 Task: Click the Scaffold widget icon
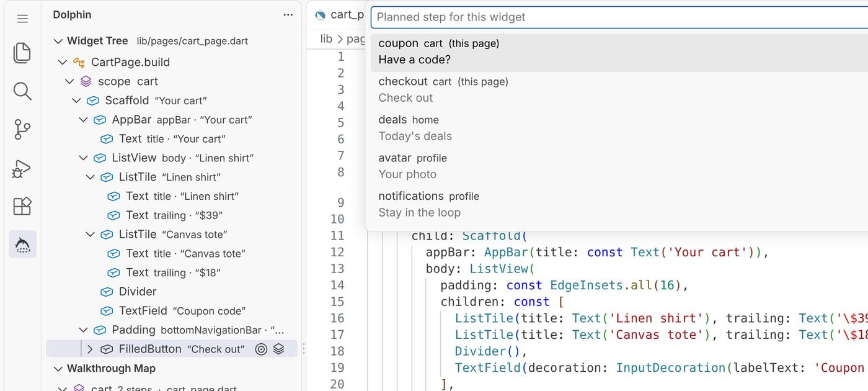(x=92, y=101)
